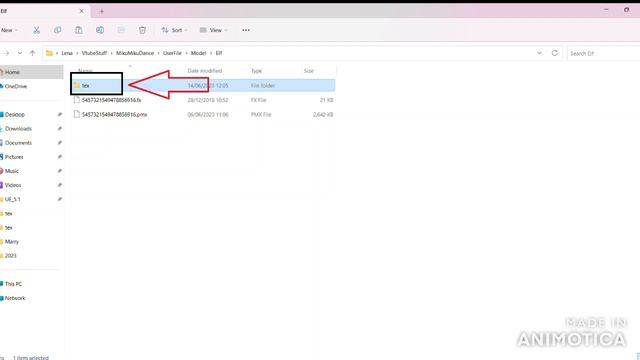
Task: Sort by Date modified column header
Action: pos(204,71)
